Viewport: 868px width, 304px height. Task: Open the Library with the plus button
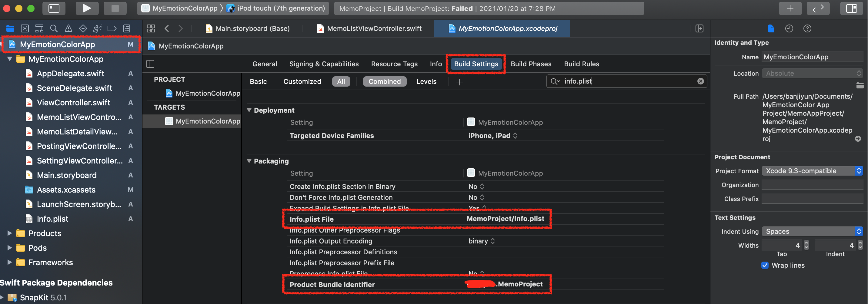[x=790, y=8]
